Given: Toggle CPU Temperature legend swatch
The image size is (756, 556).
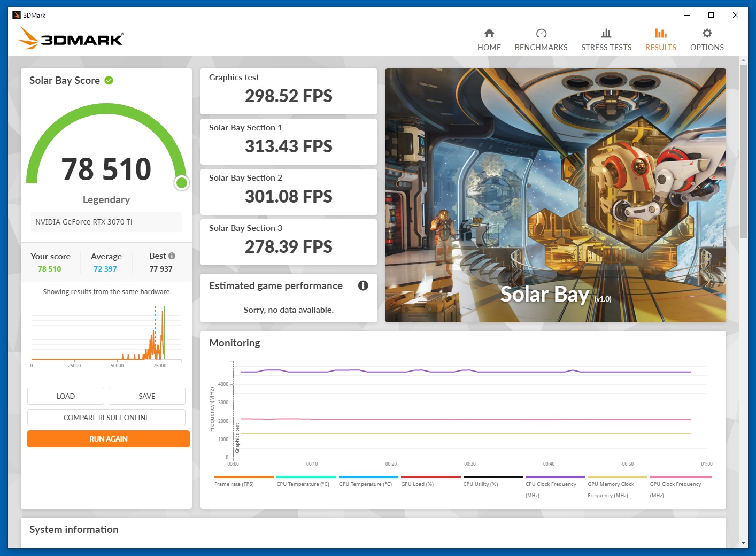Looking at the screenshot, I should (x=306, y=477).
